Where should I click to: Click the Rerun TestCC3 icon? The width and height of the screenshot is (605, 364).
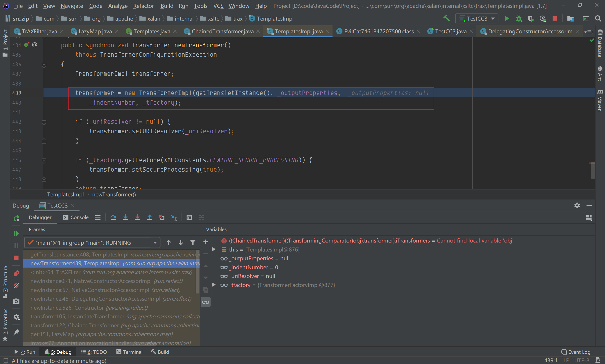click(x=17, y=218)
